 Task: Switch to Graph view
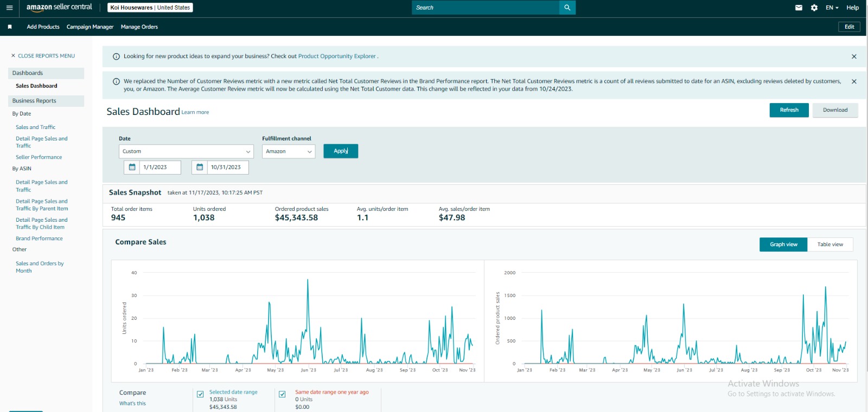[x=783, y=244]
